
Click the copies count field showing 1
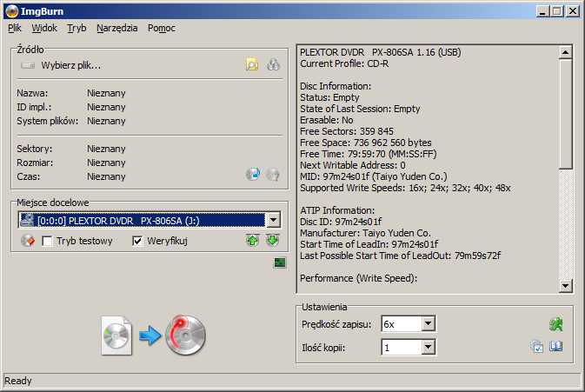[402, 348]
